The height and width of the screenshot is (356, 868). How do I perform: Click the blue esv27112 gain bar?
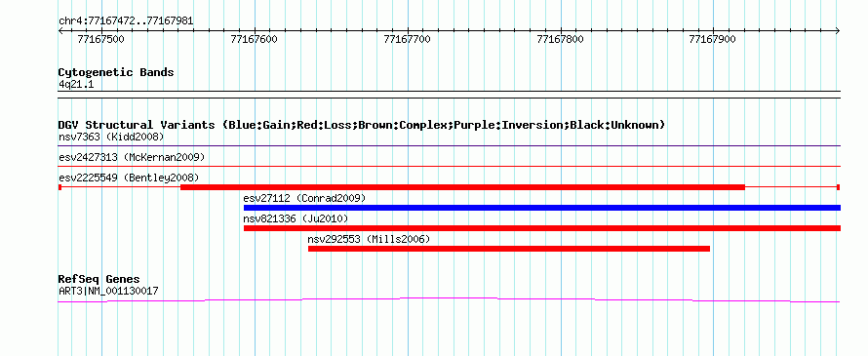(542, 208)
